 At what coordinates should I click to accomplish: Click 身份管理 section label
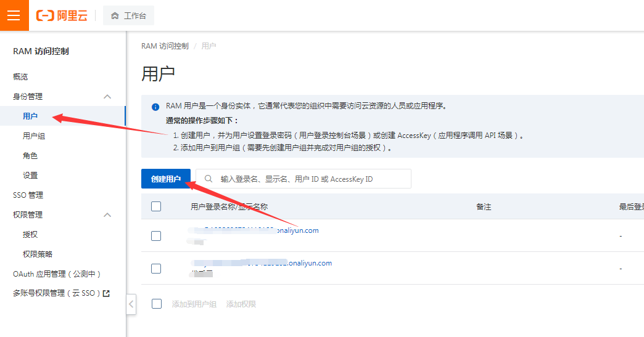point(28,96)
